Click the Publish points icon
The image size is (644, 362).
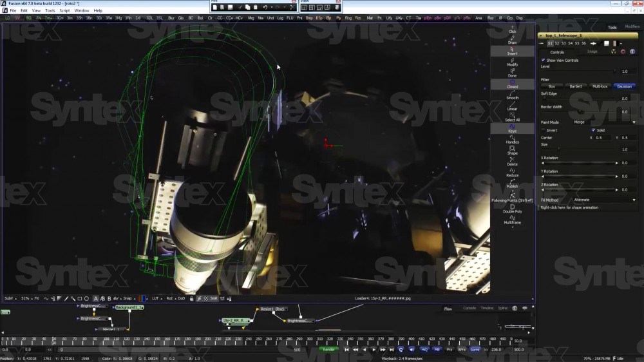(512, 183)
